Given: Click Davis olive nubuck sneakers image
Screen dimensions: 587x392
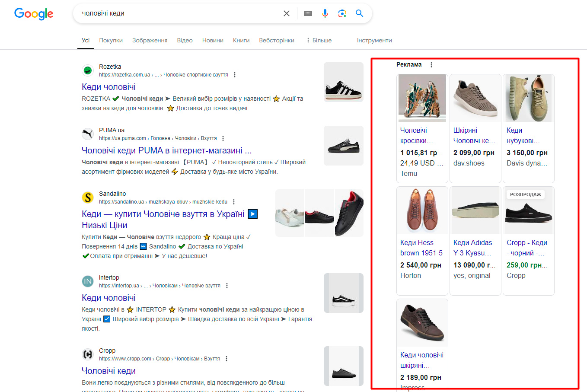Looking at the screenshot, I should tap(529, 98).
